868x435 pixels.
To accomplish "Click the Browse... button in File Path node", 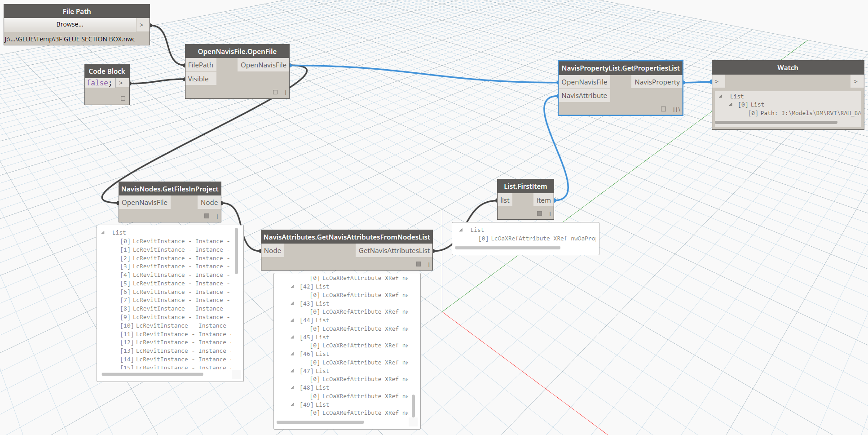I will [x=70, y=25].
